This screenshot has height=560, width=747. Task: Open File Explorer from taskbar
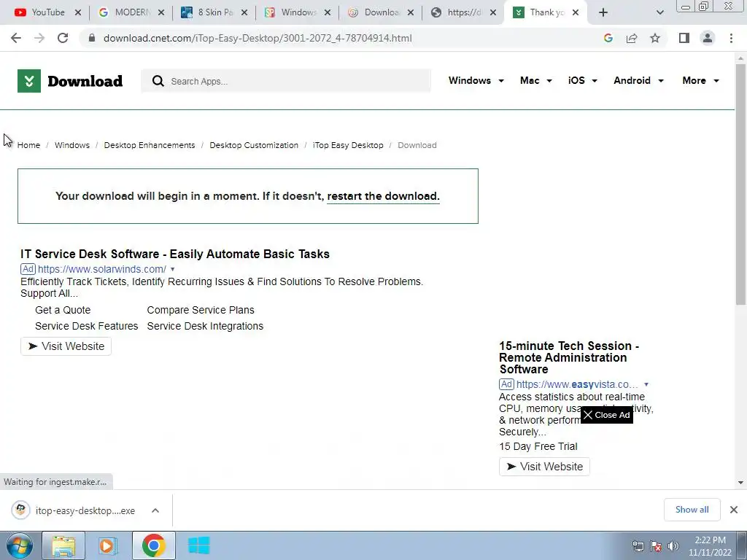point(63,545)
